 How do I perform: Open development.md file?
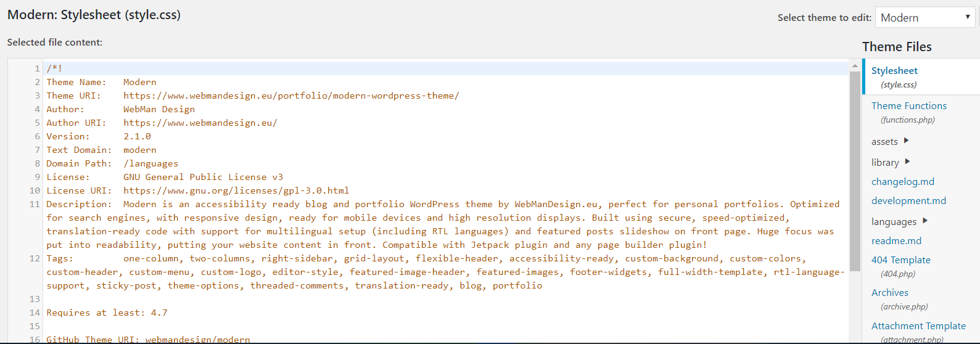(908, 201)
